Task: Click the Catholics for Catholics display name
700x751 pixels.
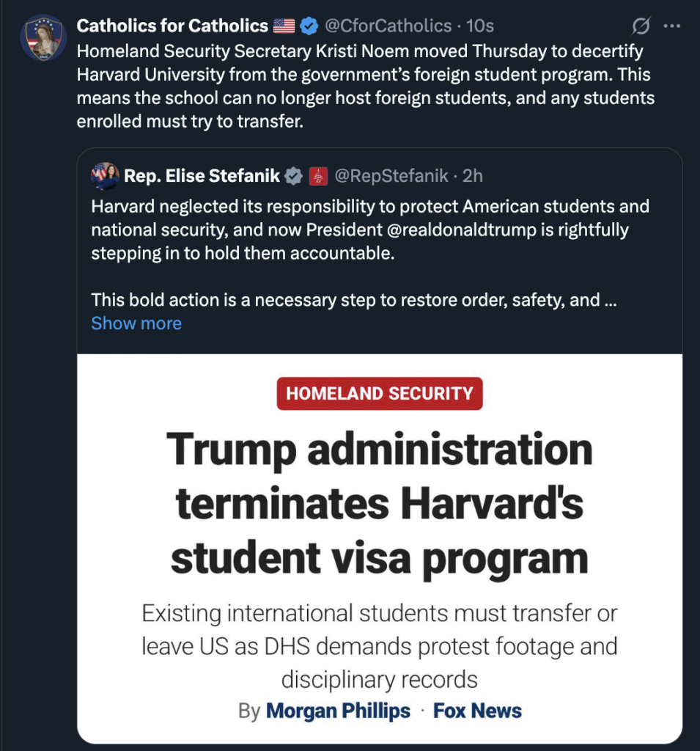Action: pos(172,26)
